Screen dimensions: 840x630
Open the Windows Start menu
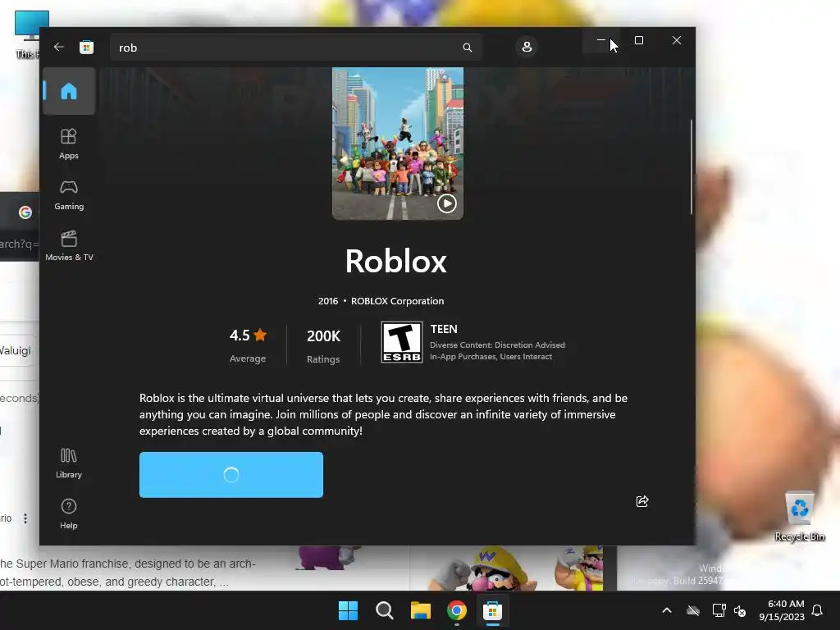click(x=348, y=610)
